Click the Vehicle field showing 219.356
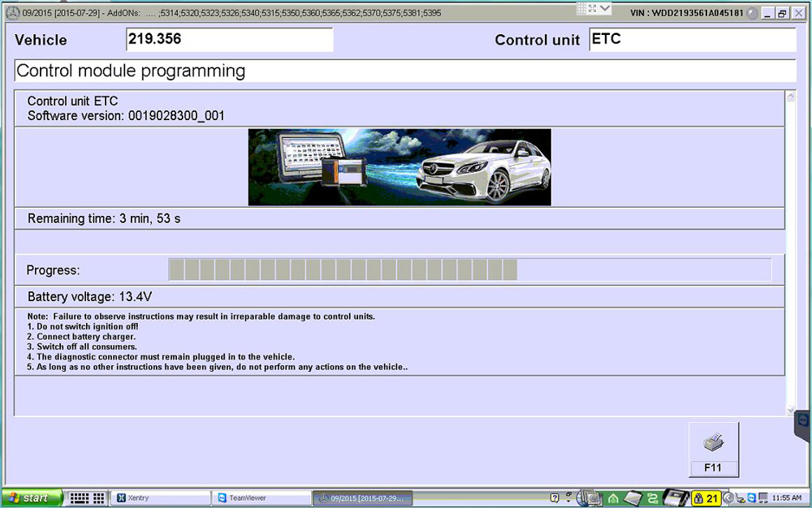 pyautogui.click(x=230, y=40)
